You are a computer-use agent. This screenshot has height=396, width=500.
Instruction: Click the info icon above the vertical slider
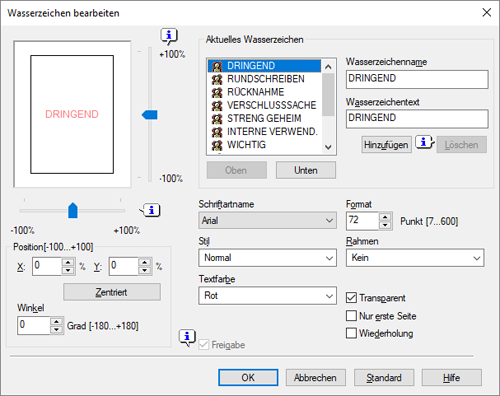pyautogui.click(x=169, y=36)
